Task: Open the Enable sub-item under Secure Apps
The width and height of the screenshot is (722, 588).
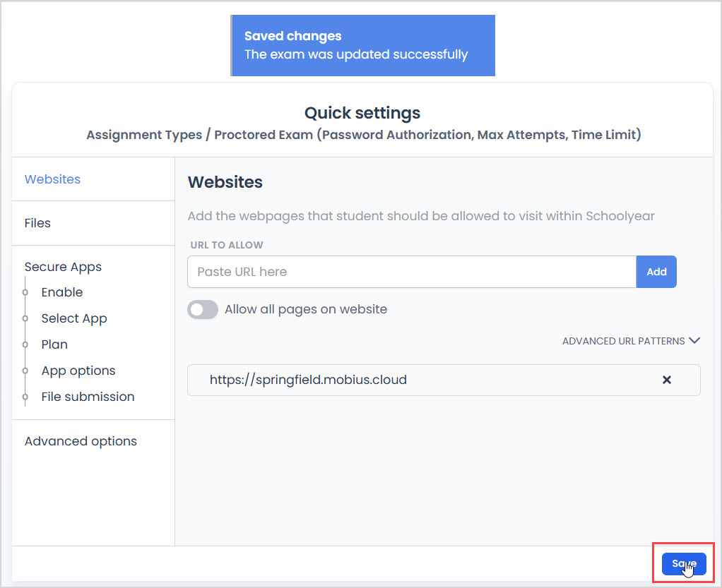Action: pyautogui.click(x=62, y=292)
